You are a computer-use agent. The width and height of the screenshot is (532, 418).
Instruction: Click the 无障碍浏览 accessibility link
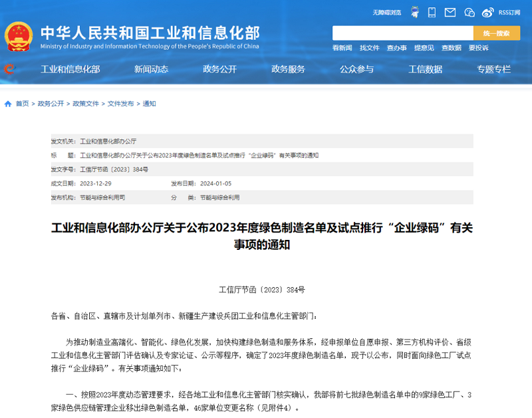pyautogui.click(x=386, y=12)
